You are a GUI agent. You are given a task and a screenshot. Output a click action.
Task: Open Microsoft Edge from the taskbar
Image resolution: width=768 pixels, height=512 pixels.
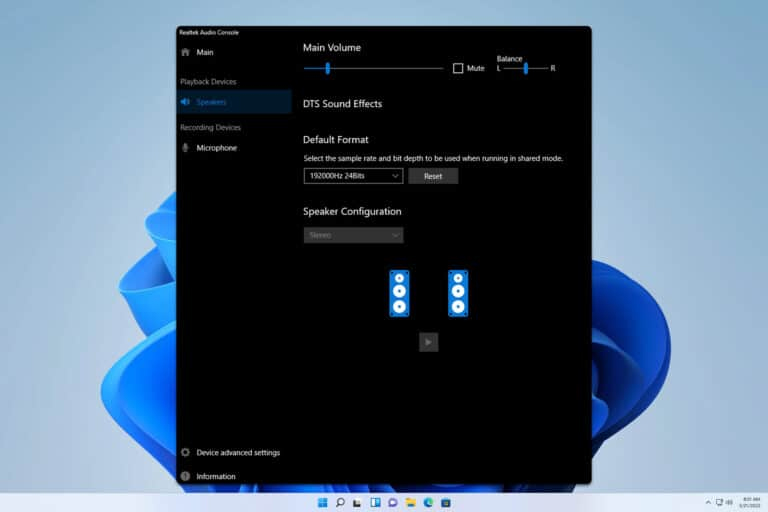(x=428, y=502)
